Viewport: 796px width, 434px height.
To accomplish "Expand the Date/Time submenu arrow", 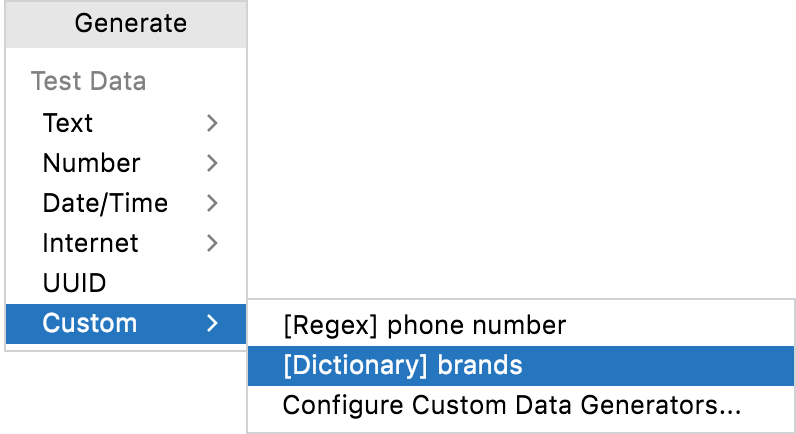I will (212, 203).
